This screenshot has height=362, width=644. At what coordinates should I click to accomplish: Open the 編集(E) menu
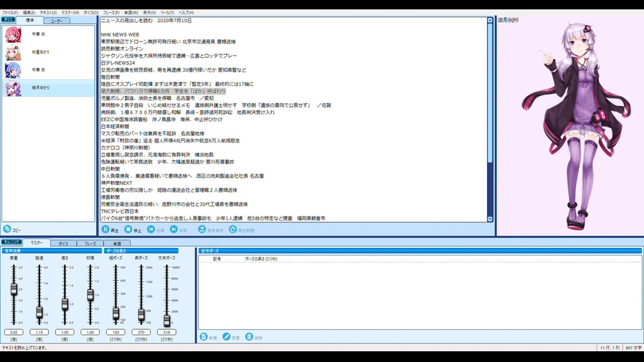pos(29,13)
